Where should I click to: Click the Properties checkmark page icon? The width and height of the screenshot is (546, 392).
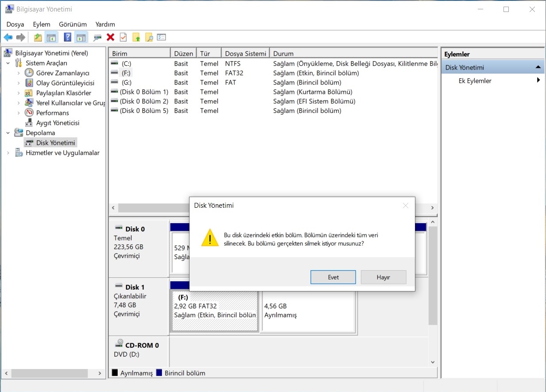(124, 38)
